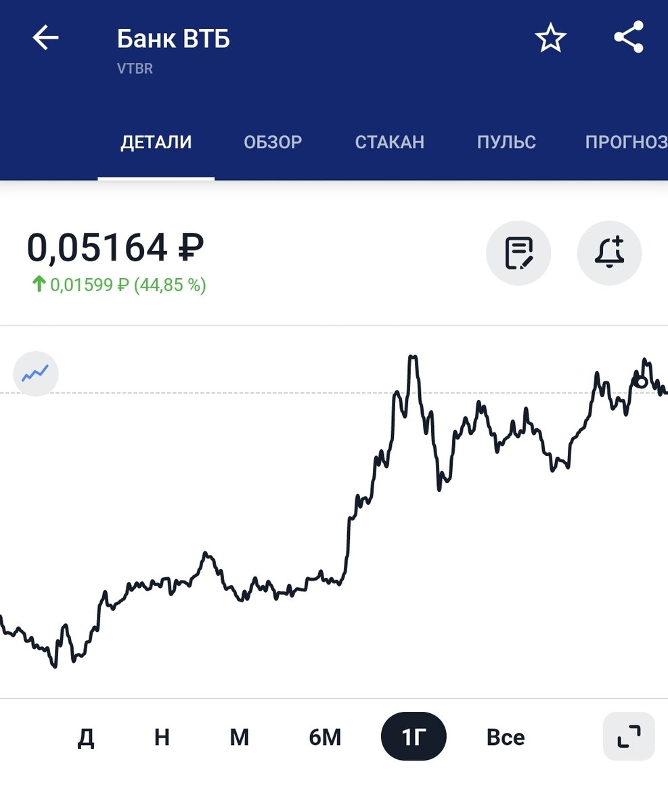Select the М month period
Viewport: 668px width, 812px height.
pos(240,737)
